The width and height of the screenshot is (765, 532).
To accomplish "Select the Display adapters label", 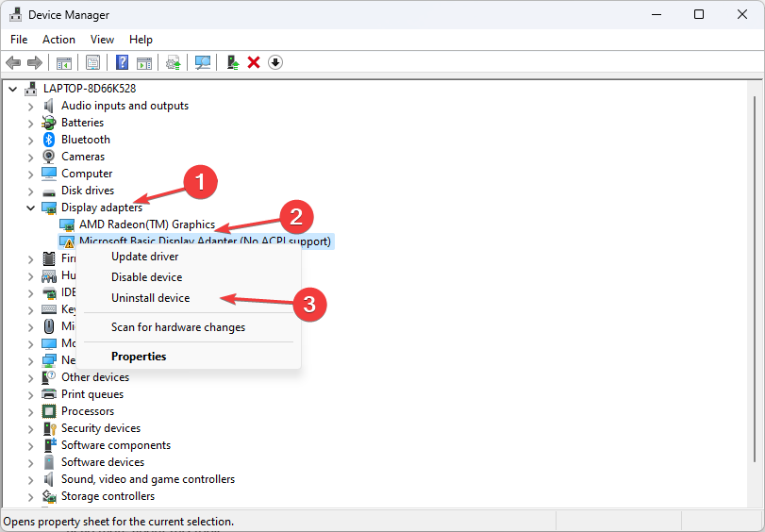I will click(102, 208).
